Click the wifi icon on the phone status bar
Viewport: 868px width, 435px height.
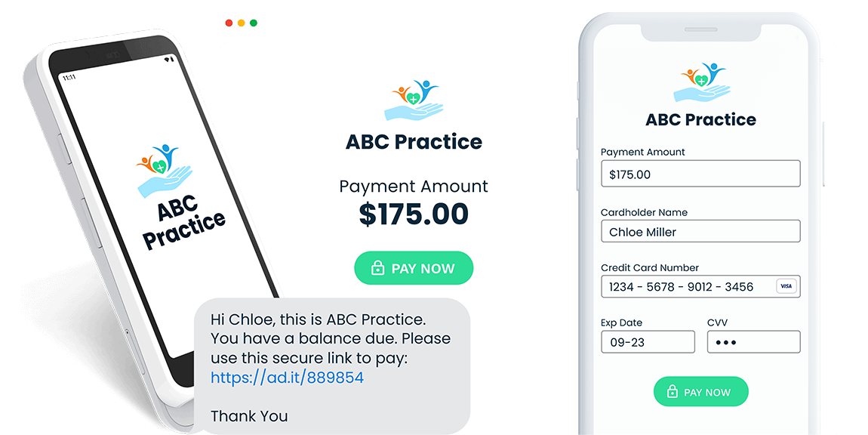pyautogui.click(x=166, y=60)
